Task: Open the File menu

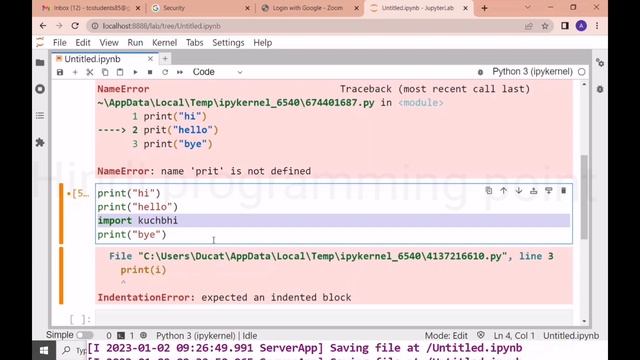Action: pyautogui.click(x=60, y=42)
